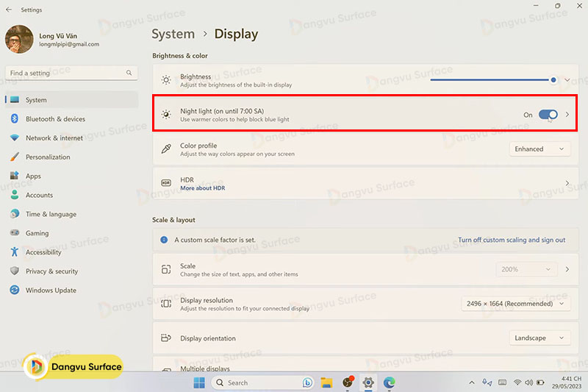Image resolution: width=588 pixels, height=392 pixels.
Task: Click the Brightness slider handle
Action: click(553, 80)
